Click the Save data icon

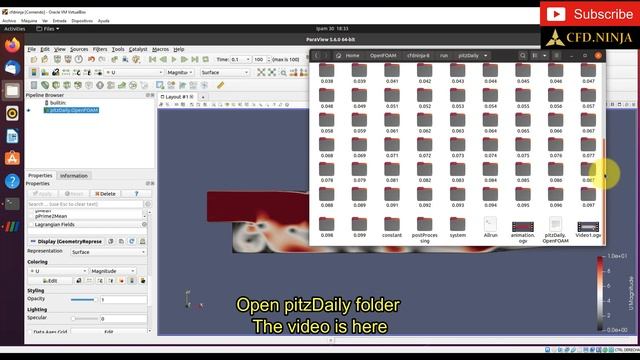click(45, 60)
